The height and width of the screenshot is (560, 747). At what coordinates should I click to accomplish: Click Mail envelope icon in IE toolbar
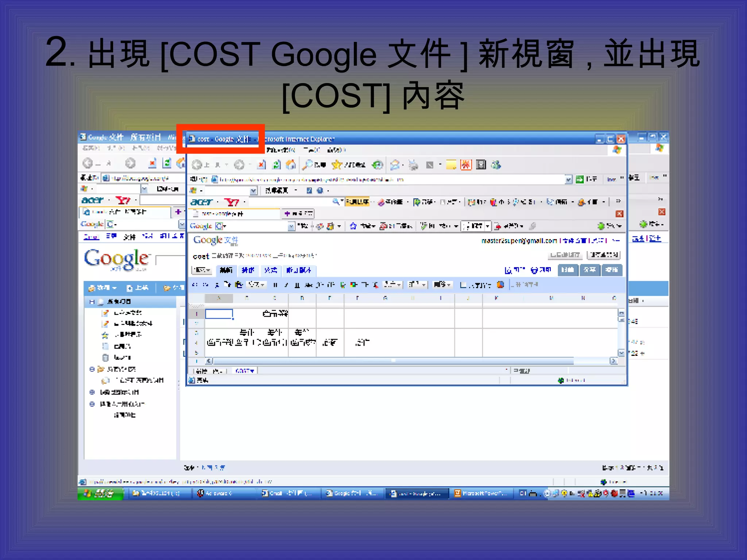[x=395, y=165]
